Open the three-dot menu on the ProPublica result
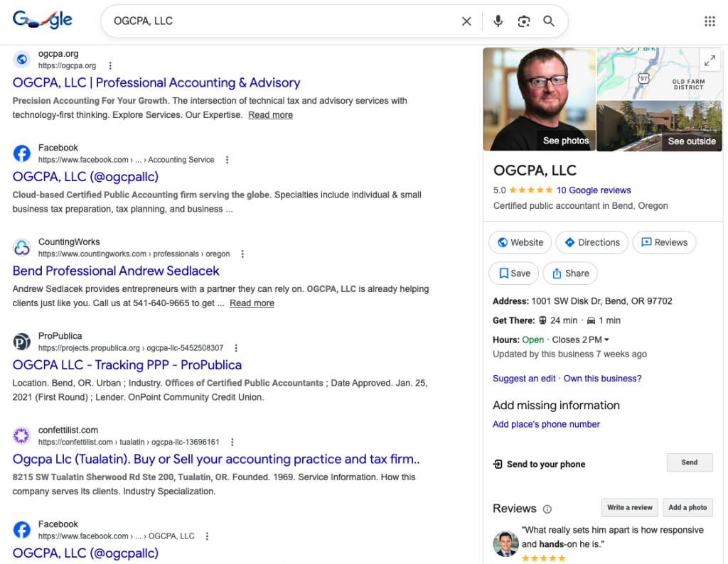The height and width of the screenshot is (564, 728). coord(235,348)
